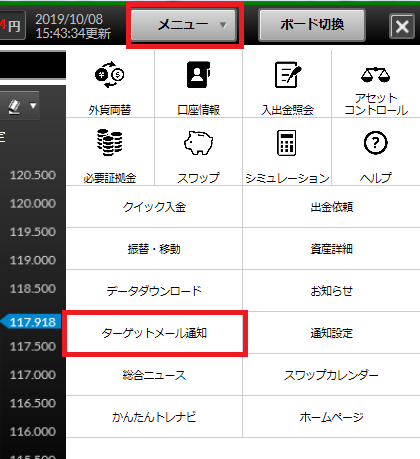Select the スワップ piggy bank icon
This screenshot has width=420, height=459.
198,143
